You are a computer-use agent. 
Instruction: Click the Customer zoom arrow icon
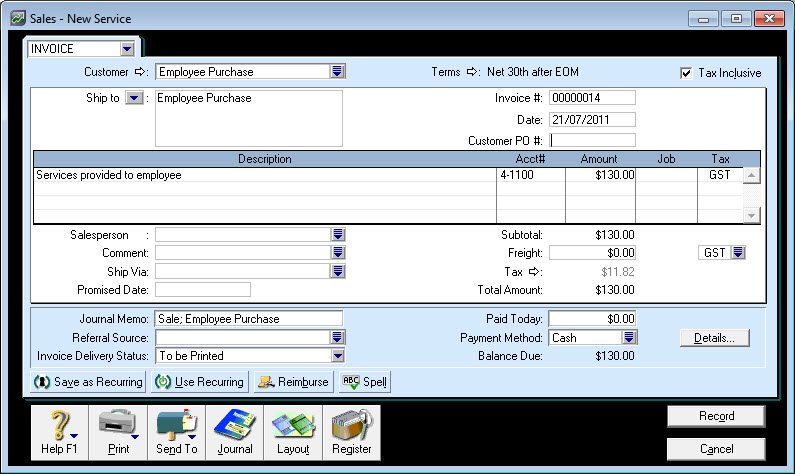point(140,72)
